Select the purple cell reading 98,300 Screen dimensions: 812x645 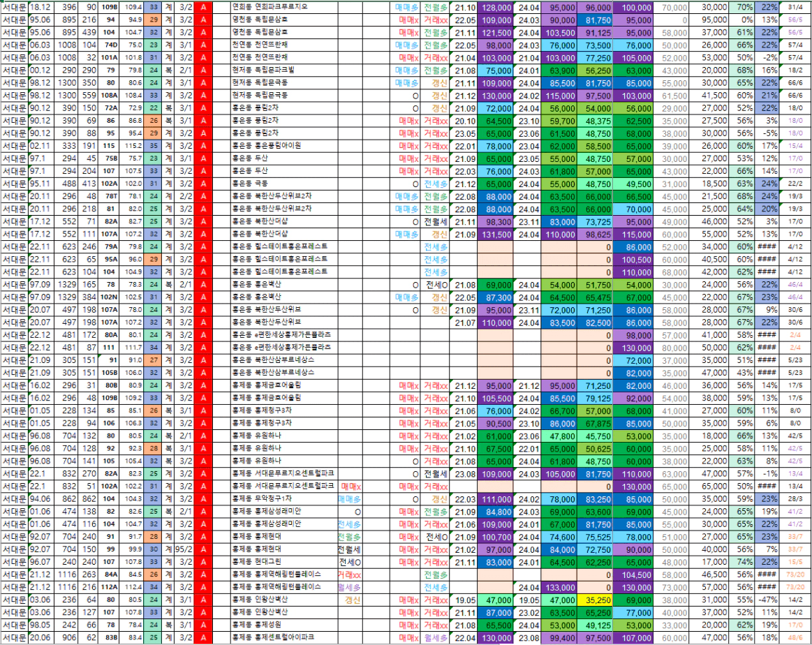pyautogui.click(x=496, y=221)
